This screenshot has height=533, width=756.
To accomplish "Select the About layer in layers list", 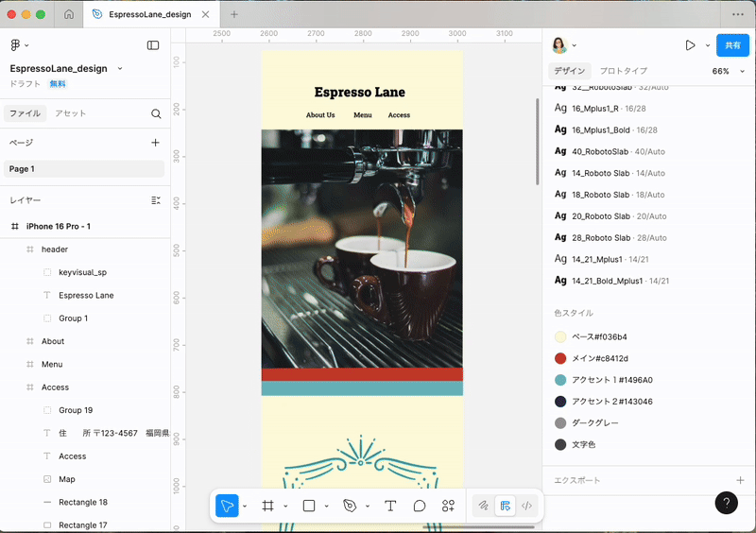I will pyautogui.click(x=53, y=341).
